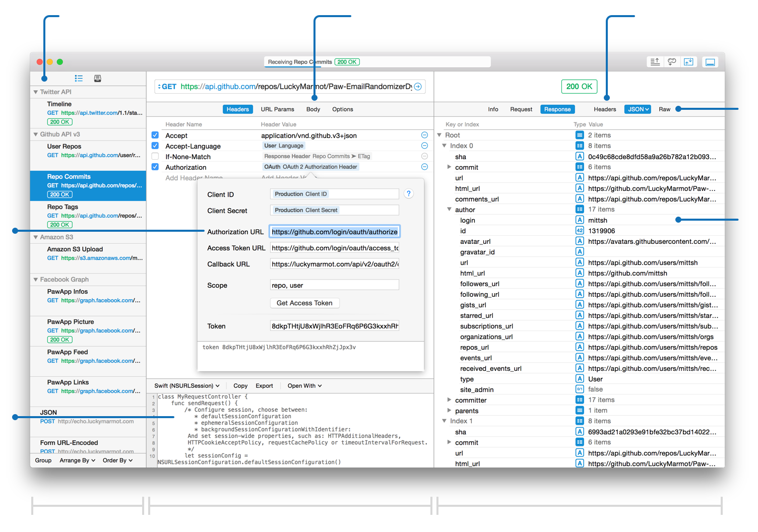Click the cloud download icon in toolbar

[x=672, y=62]
